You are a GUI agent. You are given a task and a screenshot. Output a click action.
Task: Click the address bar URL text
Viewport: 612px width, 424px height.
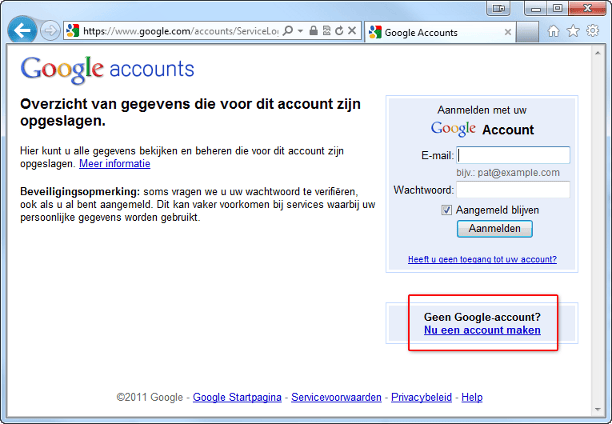[x=181, y=31]
